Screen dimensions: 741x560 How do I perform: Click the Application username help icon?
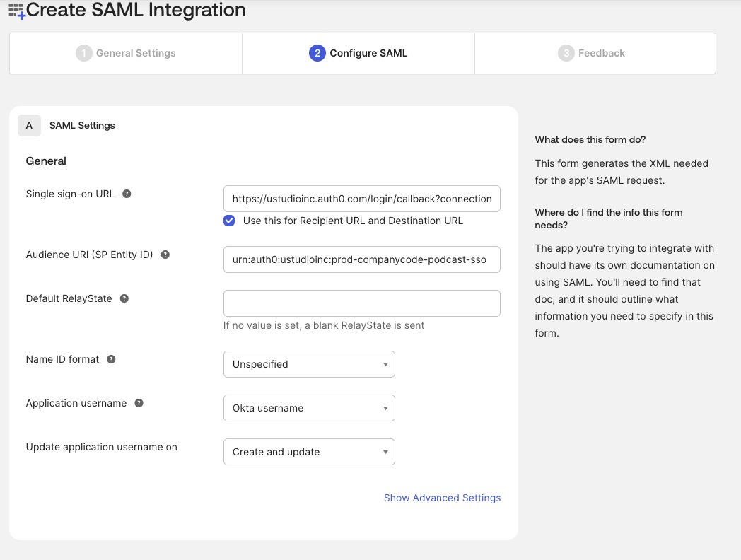(139, 403)
